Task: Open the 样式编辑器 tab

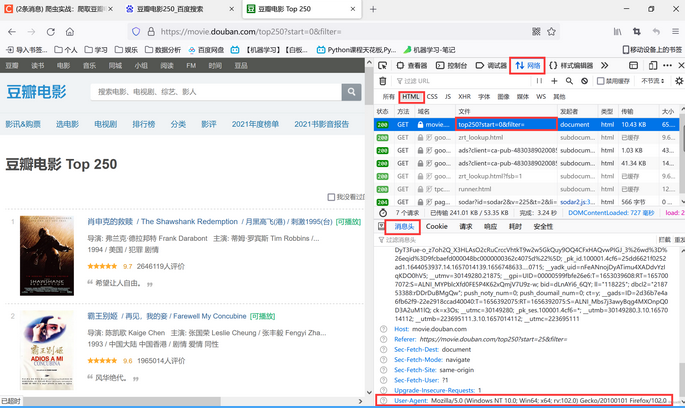Action: point(571,66)
